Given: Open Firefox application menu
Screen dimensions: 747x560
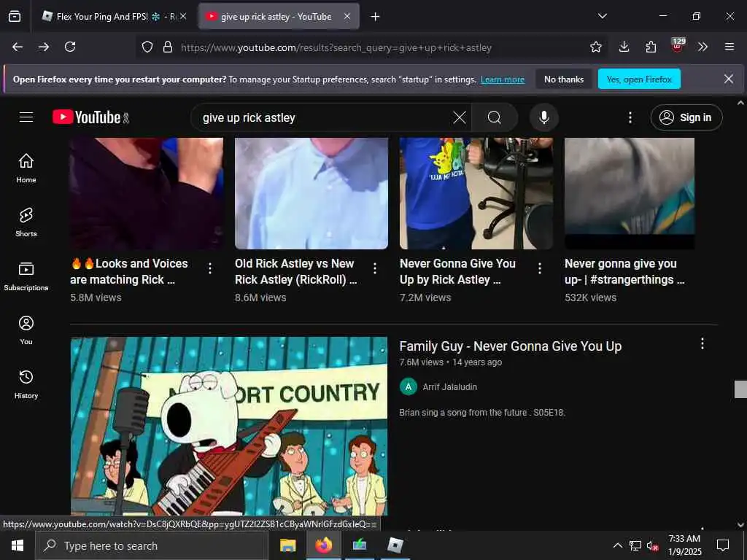Looking at the screenshot, I should pos(729,47).
